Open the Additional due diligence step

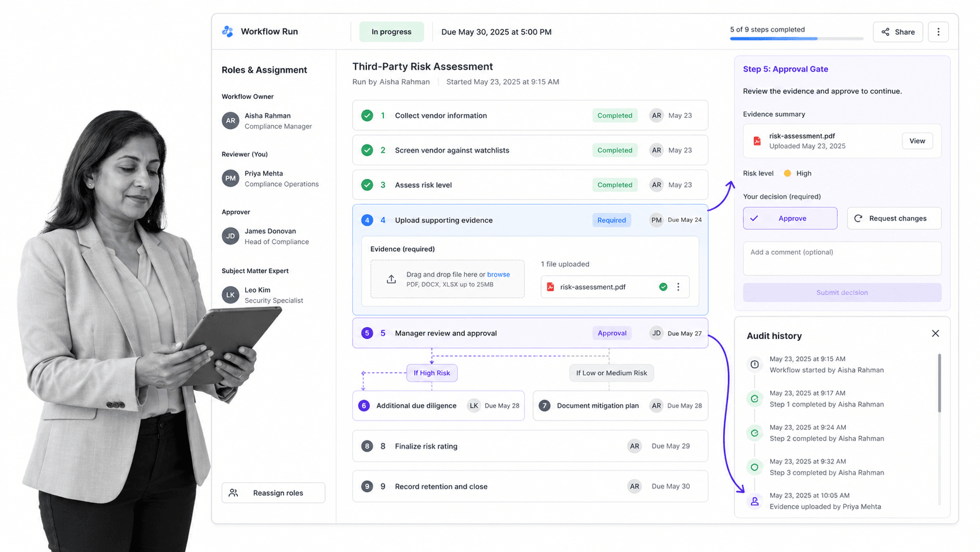(x=438, y=406)
